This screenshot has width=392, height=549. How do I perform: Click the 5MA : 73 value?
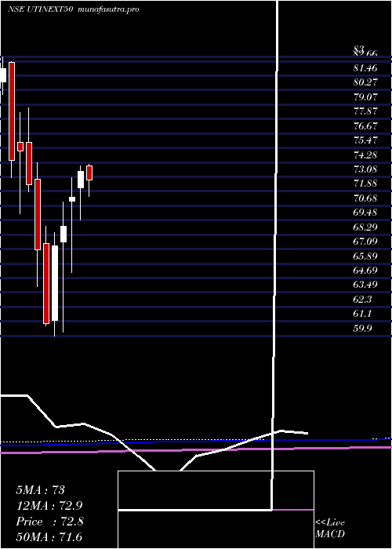[x=41, y=490]
